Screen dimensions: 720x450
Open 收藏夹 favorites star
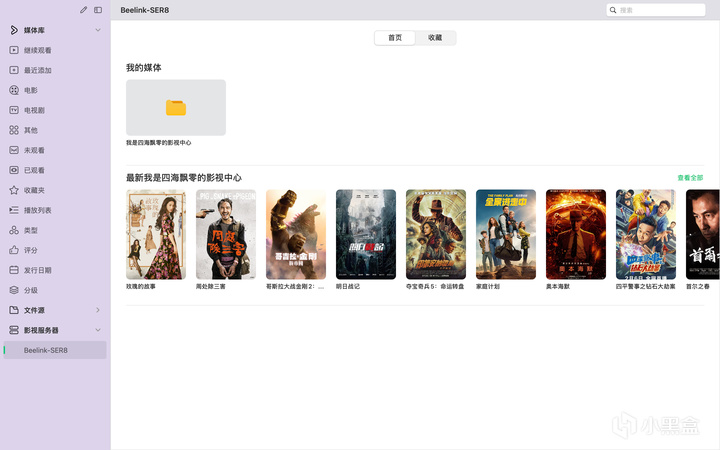tap(14, 190)
